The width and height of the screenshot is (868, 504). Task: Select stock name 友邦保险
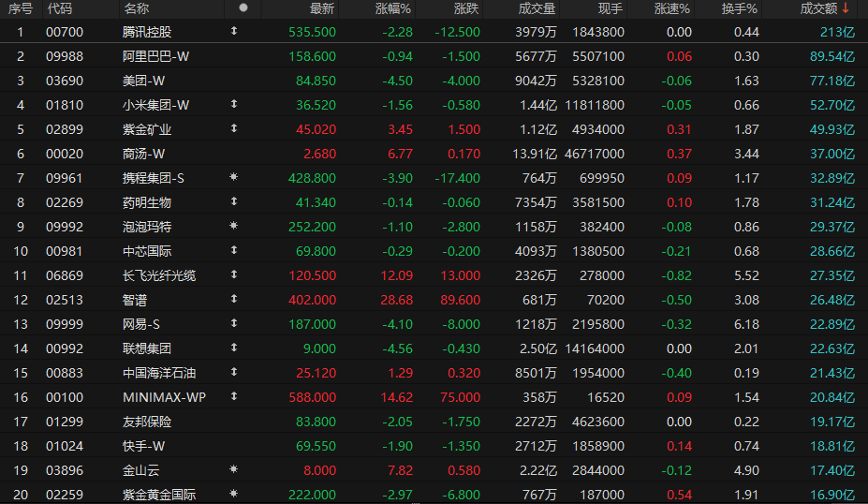(x=147, y=422)
